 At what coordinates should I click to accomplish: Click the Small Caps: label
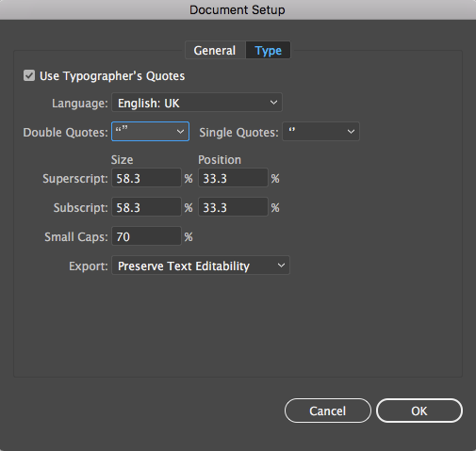coord(76,237)
